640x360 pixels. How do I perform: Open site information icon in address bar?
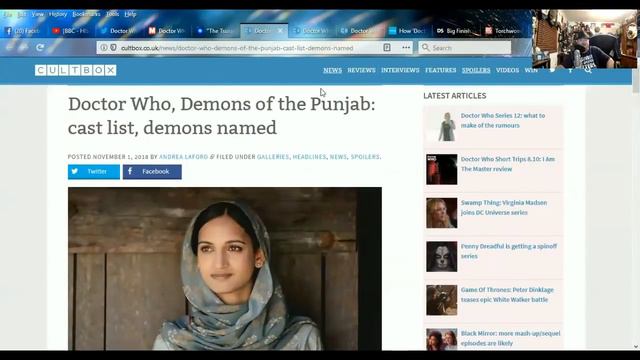[104, 48]
